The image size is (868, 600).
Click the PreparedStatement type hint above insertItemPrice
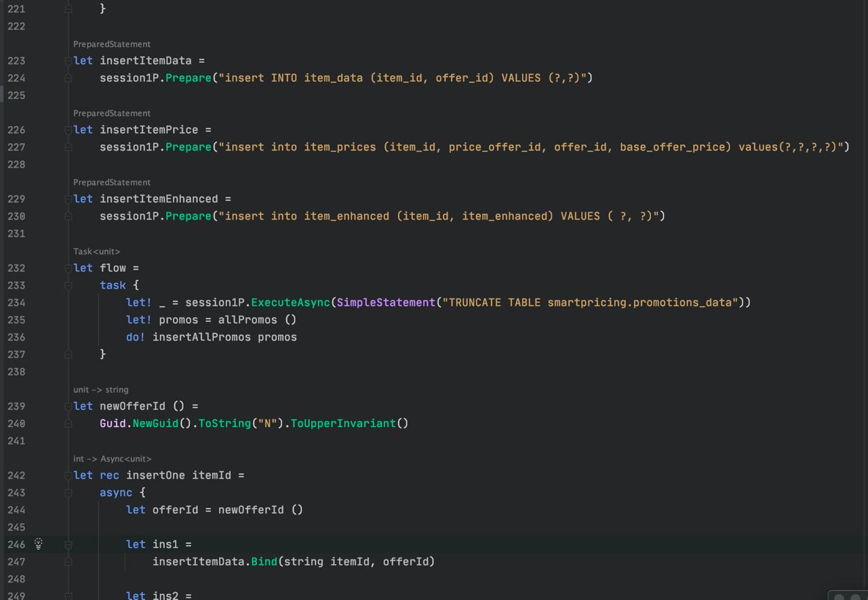coord(112,113)
